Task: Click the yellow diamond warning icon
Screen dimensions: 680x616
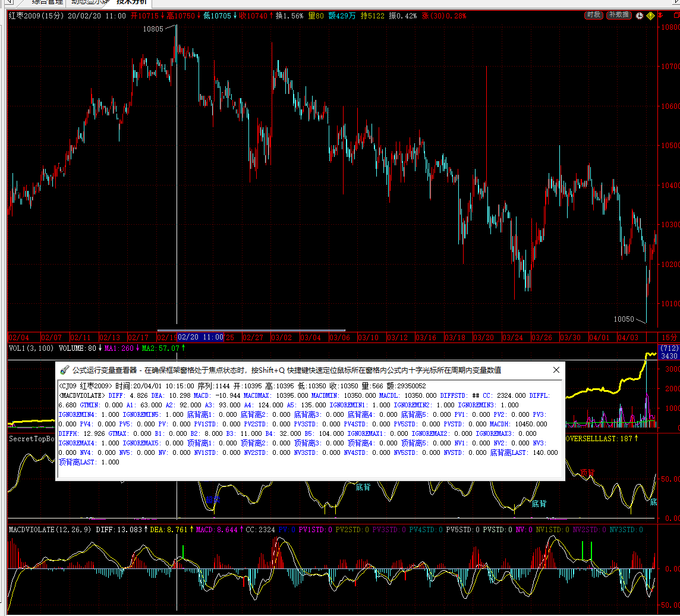Action: click(x=650, y=15)
